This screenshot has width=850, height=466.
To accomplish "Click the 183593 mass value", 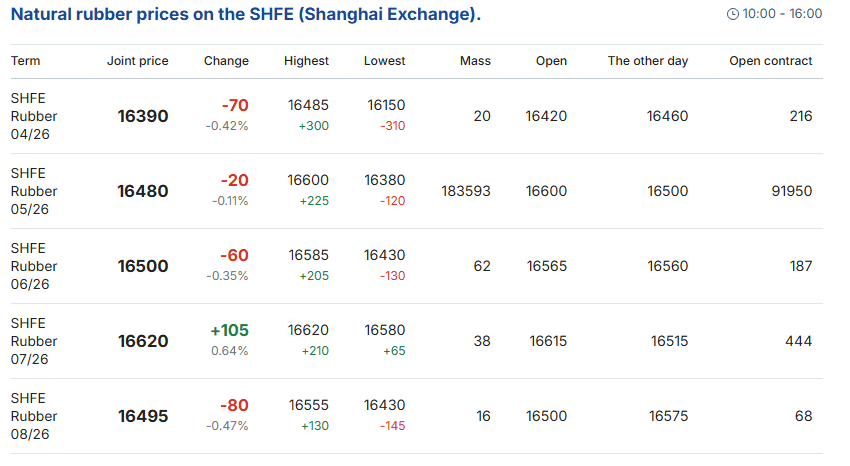I will 465,191.
